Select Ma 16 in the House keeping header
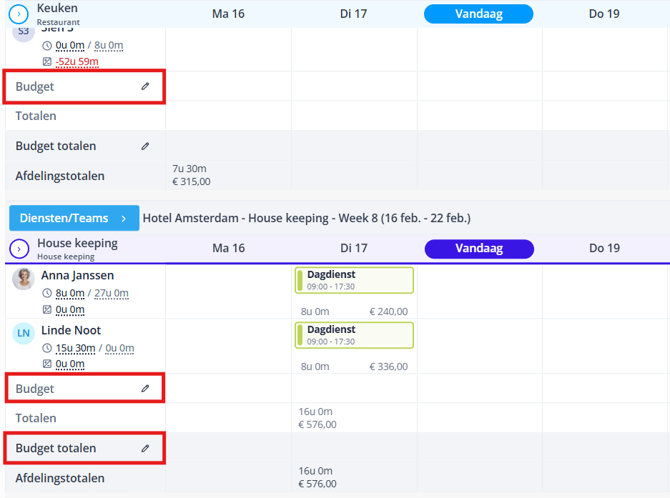Viewport: 670px width, 498px height. [228, 248]
